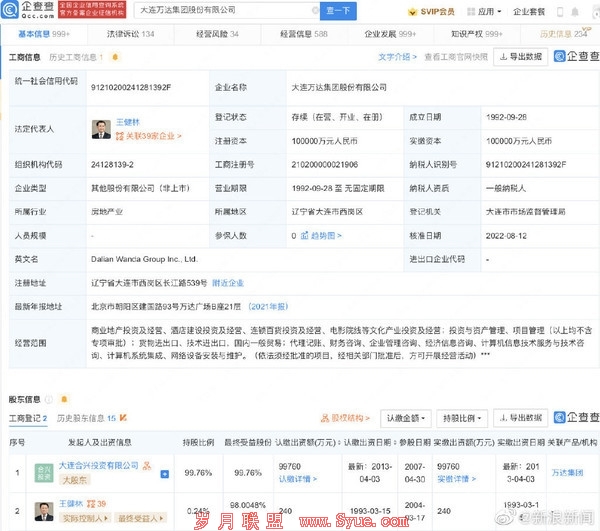
Task: Click the alert bell beside 历史工商信息
Action: tap(115, 57)
